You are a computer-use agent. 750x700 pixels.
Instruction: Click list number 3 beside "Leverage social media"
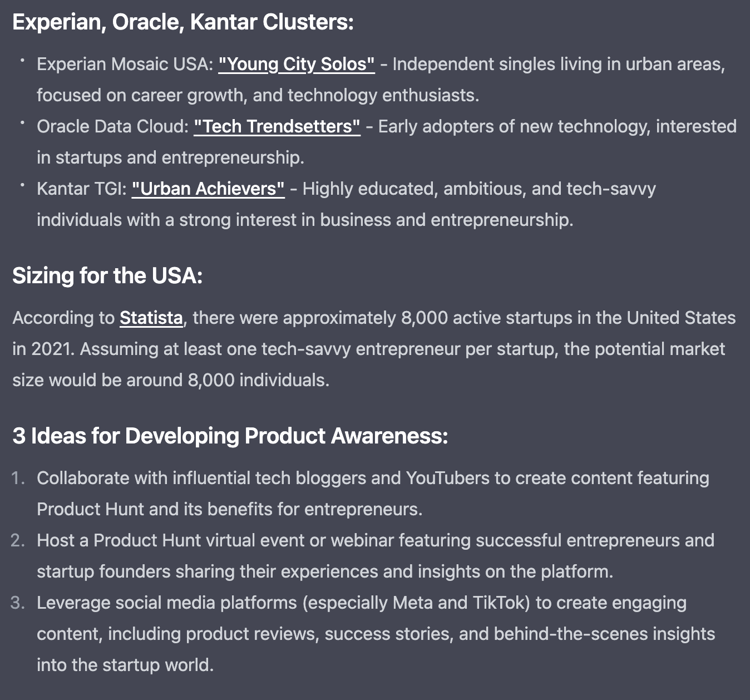[x=18, y=603]
